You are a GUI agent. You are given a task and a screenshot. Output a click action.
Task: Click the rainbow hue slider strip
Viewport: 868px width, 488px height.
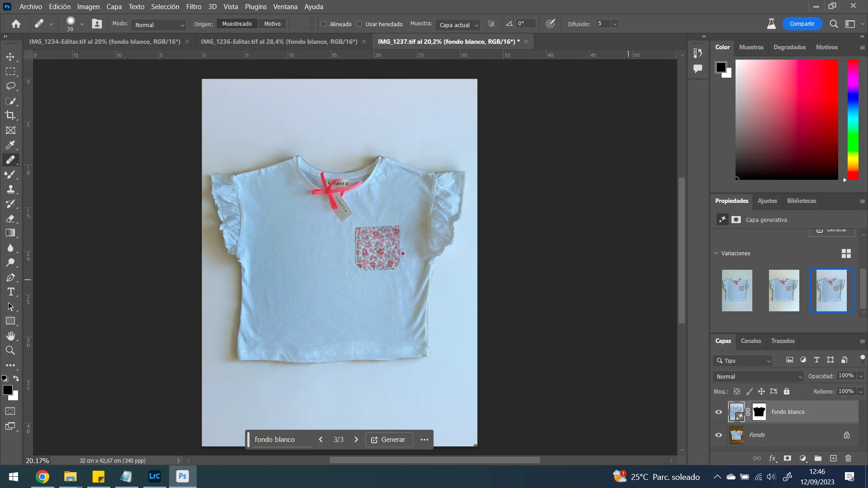853,120
